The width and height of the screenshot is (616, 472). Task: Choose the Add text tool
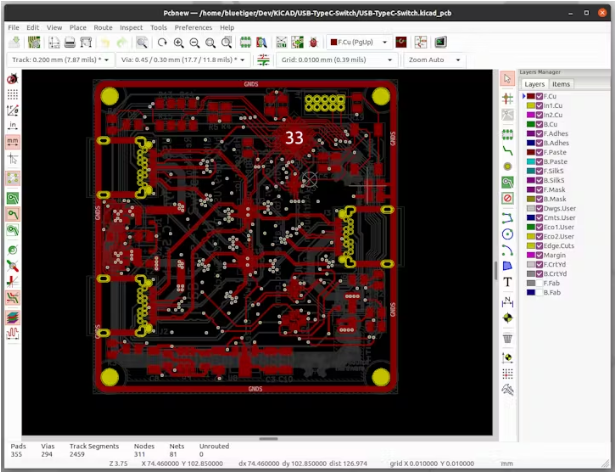[507, 282]
